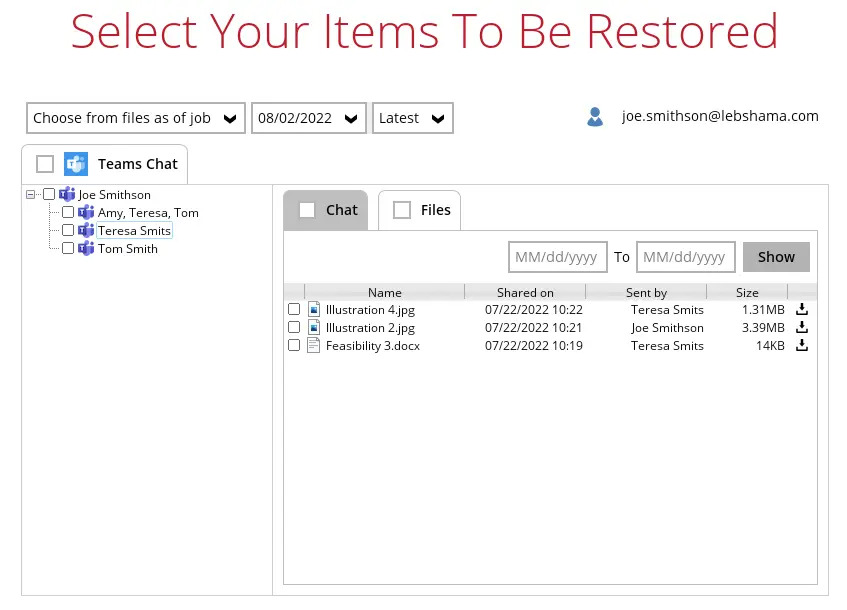Viewport: 847px width, 610px height.
Task: Open the 'Choose from files as of job' dropdown
Action: coord(136,118)
